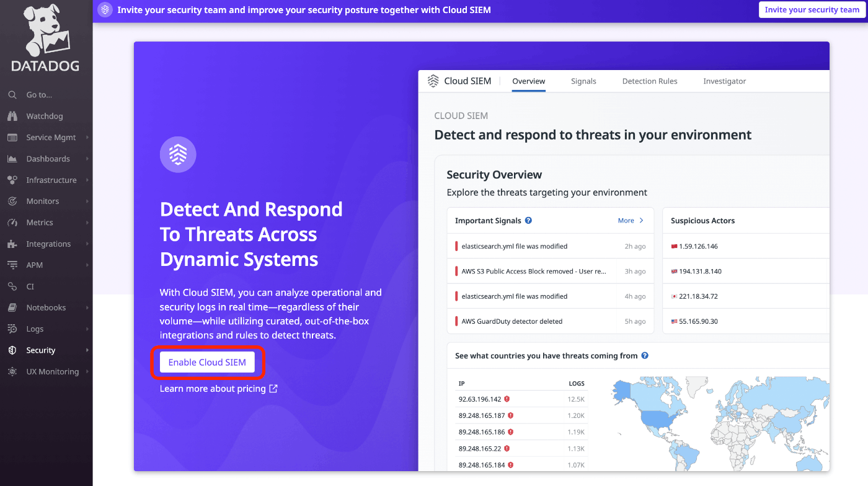Click Invite your security team button
Image resolution: width=868 pixels, height=486 pixels.
(812, 10)
